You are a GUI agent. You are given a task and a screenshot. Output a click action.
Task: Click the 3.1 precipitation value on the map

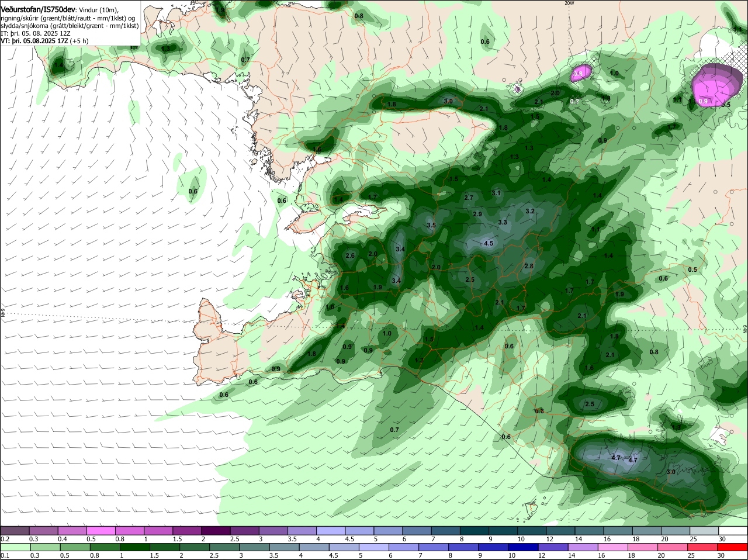(x=496, y=193)
